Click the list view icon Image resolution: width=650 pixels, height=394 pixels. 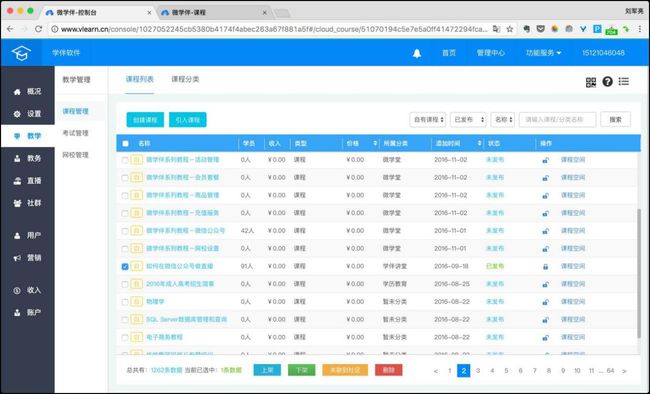[x=623, y=82]
